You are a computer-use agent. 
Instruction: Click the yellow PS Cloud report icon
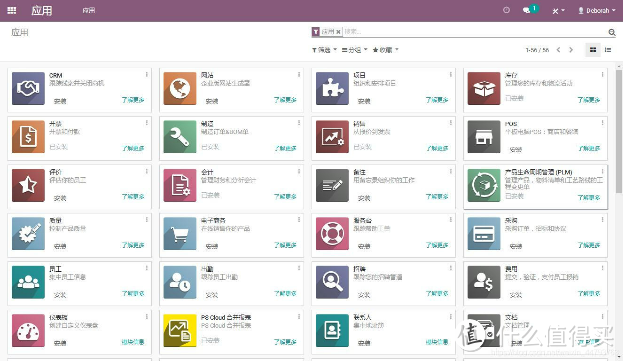180,331
